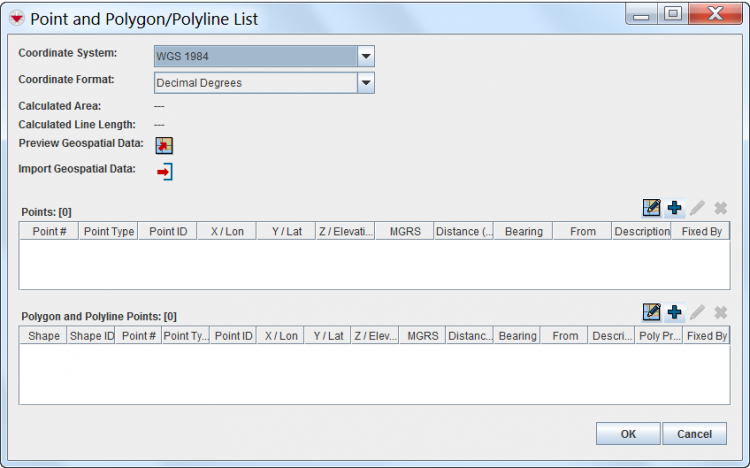Click the Shape column header
The width and height of the screenshot is (750, 468).
click(x=43, y=336)
